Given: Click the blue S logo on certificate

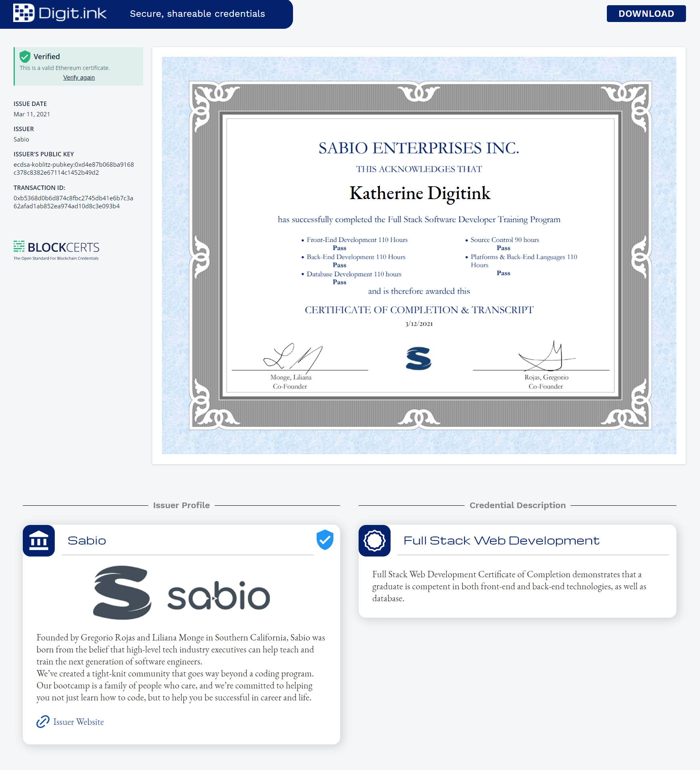Looking at the screenshot, I should pos(419,358).
